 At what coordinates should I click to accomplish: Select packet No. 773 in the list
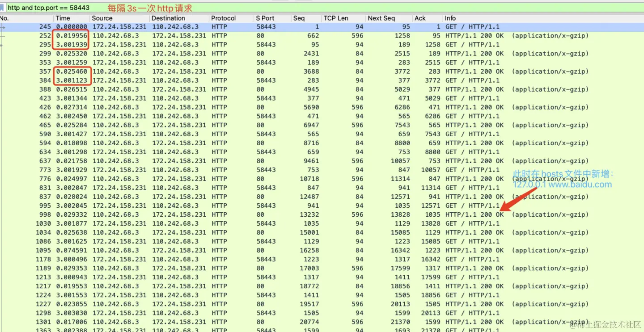click(x=322, y=170)
